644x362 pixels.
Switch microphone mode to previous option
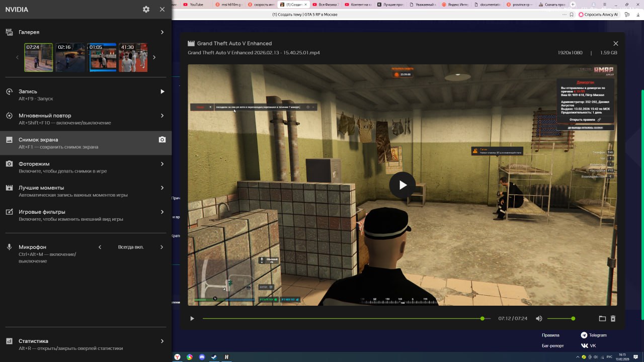click(100, 247)
